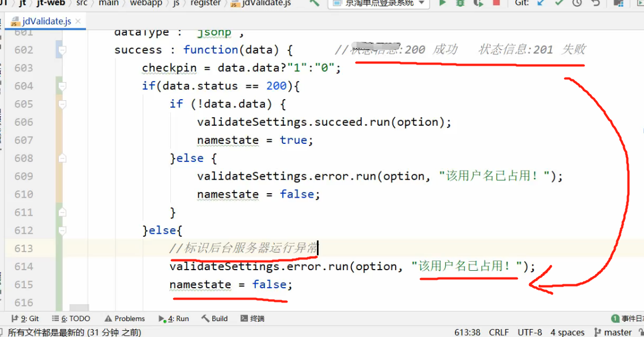The image size is (644, 337).
Task: Open main folder in breadcrumb path
Action: point(109,3)
